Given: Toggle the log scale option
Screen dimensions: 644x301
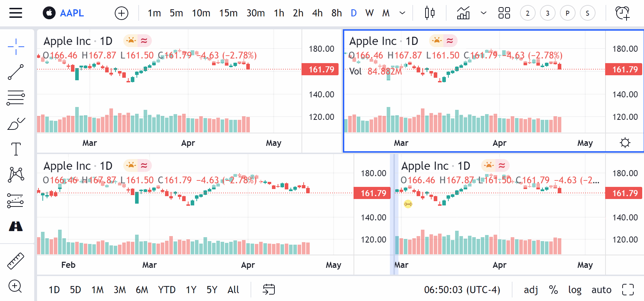Looking at the screenshot, I should (x=575, y=290).
